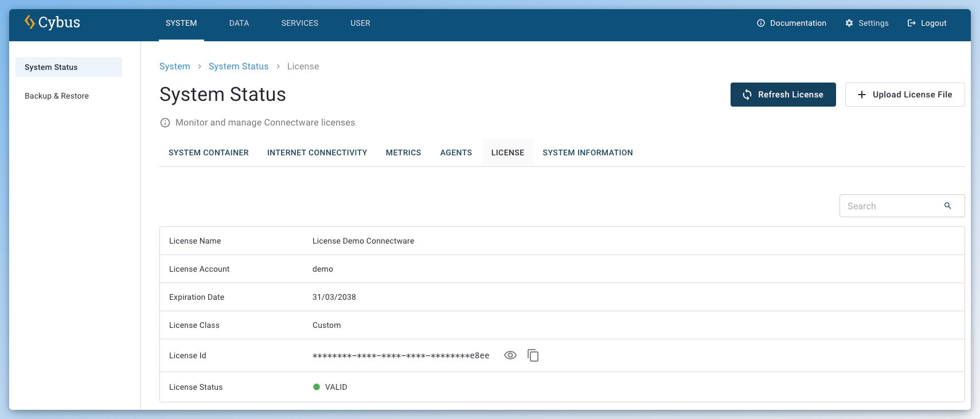Click the info icon beside page description

165,123
